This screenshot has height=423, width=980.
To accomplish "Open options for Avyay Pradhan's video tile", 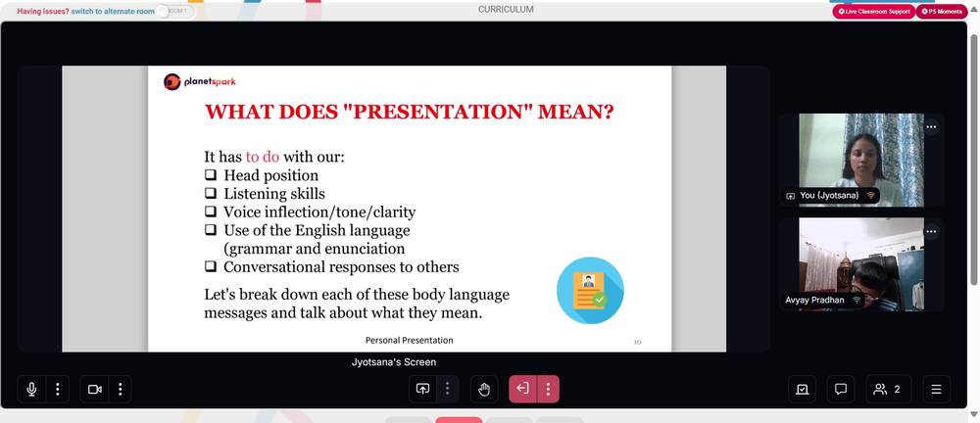I will pyautogui.click(x=931, y=232).
